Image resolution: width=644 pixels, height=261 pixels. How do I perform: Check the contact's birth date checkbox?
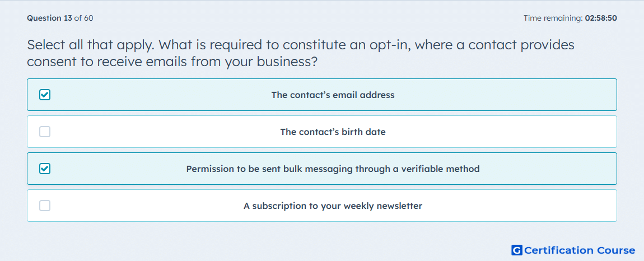coord(45,132)
